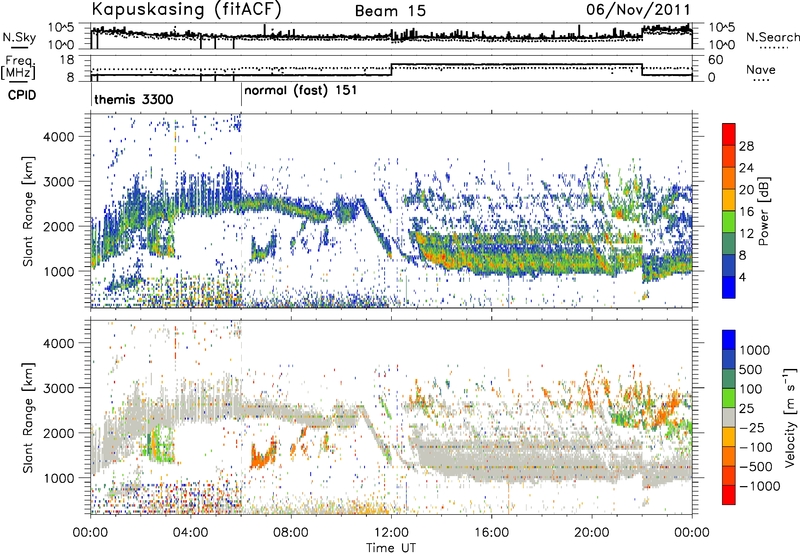Click the 'Power [dB]' colorbar label
Screen dimensions: 800x554
763,211
